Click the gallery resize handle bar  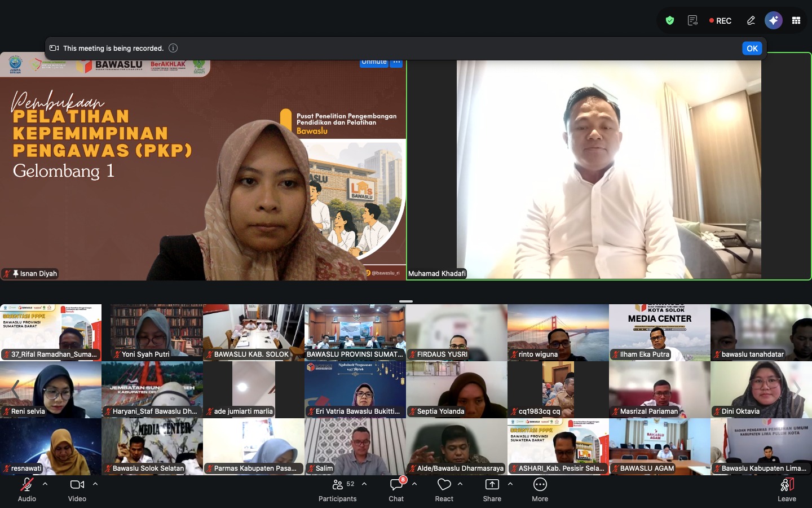(x=406, y=301)
